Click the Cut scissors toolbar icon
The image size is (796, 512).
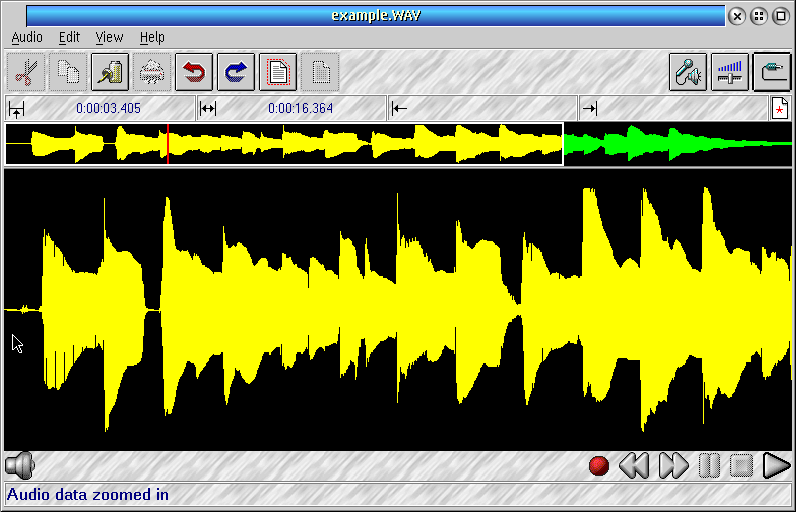pos(26,72)
